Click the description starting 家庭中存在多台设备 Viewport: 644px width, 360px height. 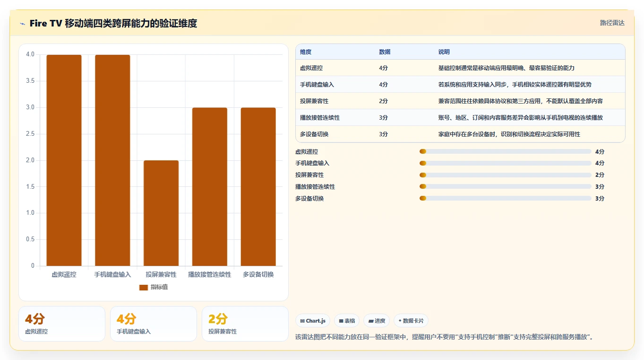click(509, 134)
